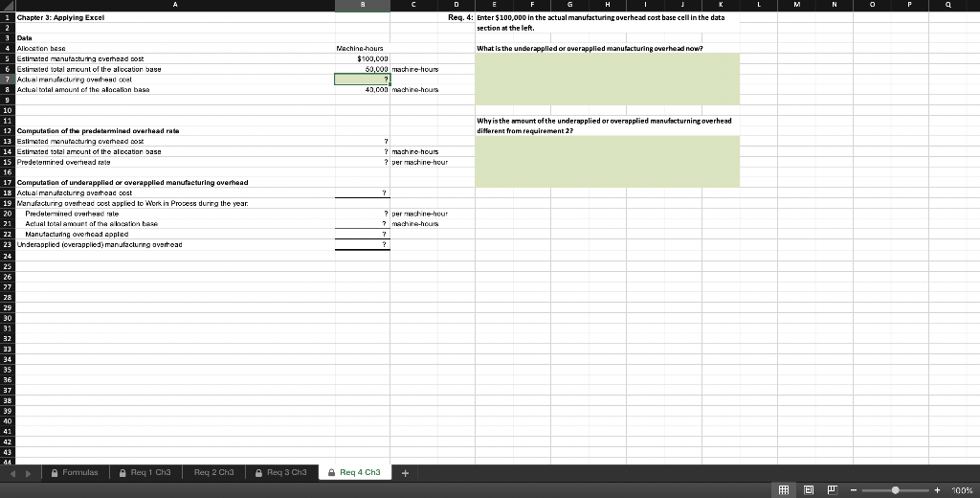Select row 7 header

pyautogui.click(x=7, y=79)
